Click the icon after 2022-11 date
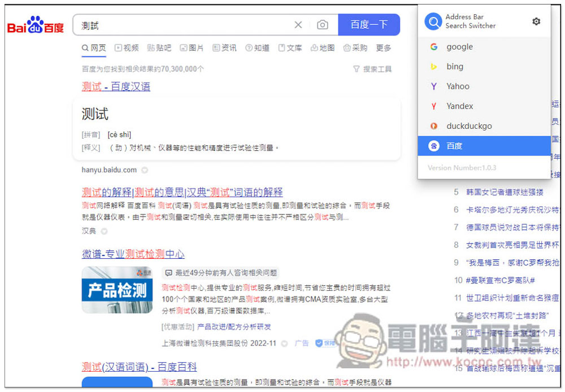Viewport: 565px width, 392px height. click(x=284, y=344)
